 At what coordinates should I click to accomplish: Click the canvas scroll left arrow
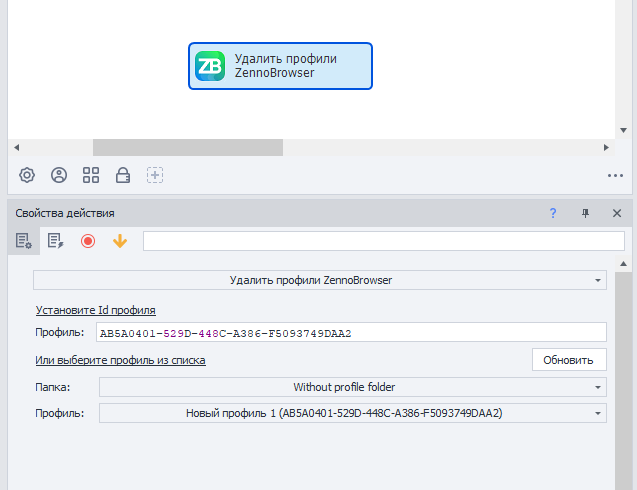[17, 147]
